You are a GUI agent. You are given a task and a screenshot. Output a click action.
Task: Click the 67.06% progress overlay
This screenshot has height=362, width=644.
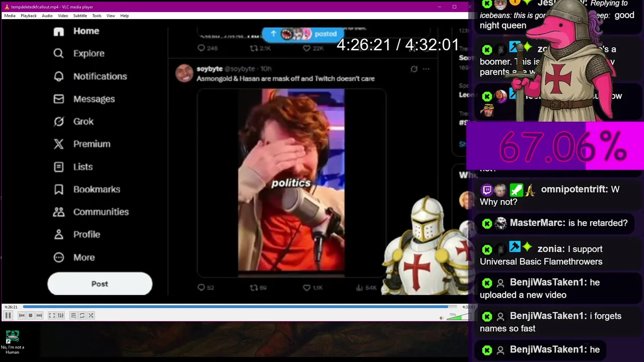555,146
